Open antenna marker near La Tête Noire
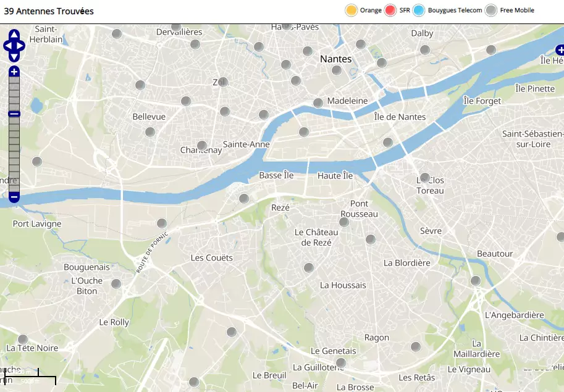564x392 pixels. point(23,339)
